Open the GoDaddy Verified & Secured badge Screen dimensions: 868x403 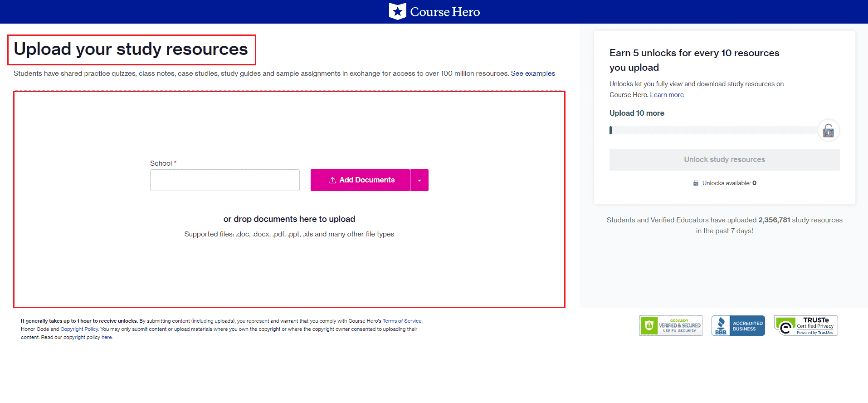tap(671, 326)
